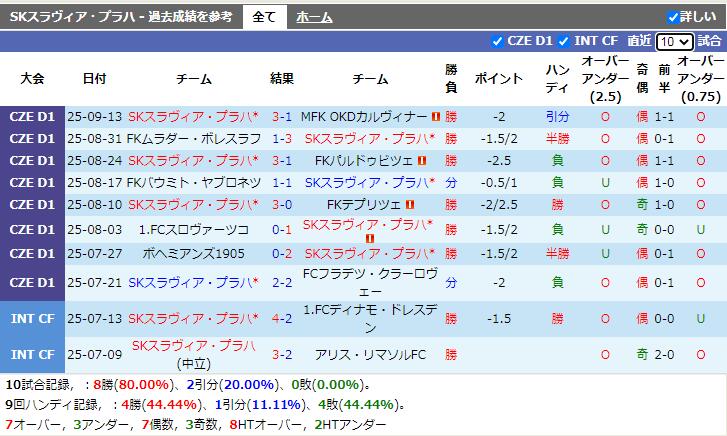Click red card icon next to FKパルドゥビツェ
Image resolution: width=727 pixels, height=436 pixels.
point(421,160)
